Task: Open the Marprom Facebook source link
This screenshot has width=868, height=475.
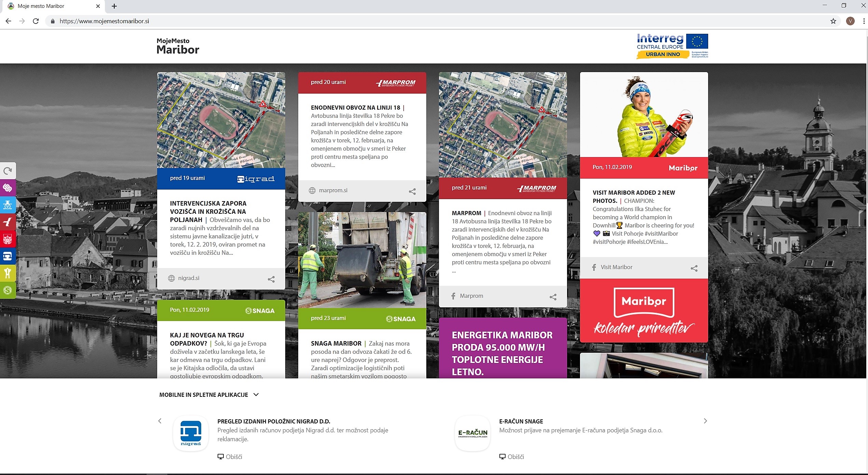Action: point(471,296)
